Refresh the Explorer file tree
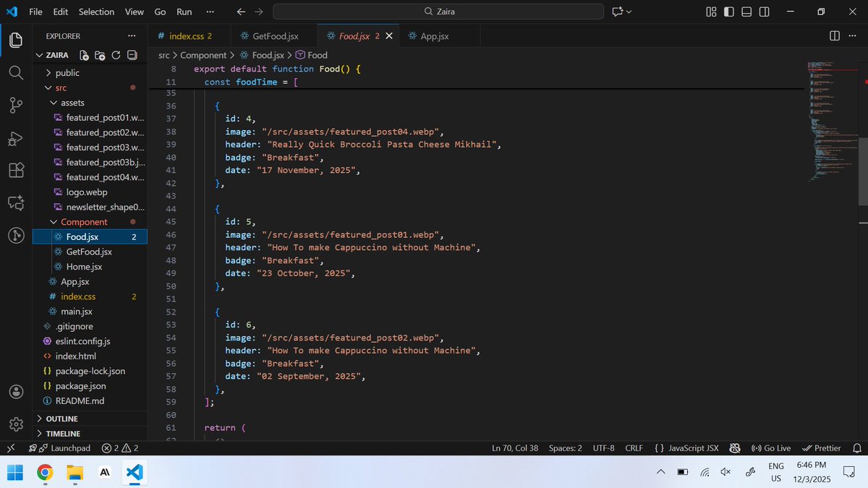This screenshot has width=868, height=488. tap(114, 55)
